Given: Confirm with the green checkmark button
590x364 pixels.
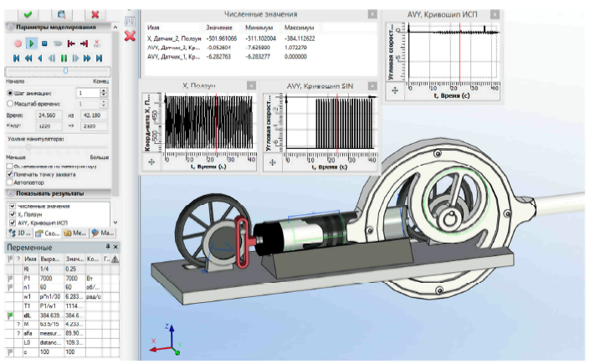Looking at the screenshot, I should pos(28,13).
